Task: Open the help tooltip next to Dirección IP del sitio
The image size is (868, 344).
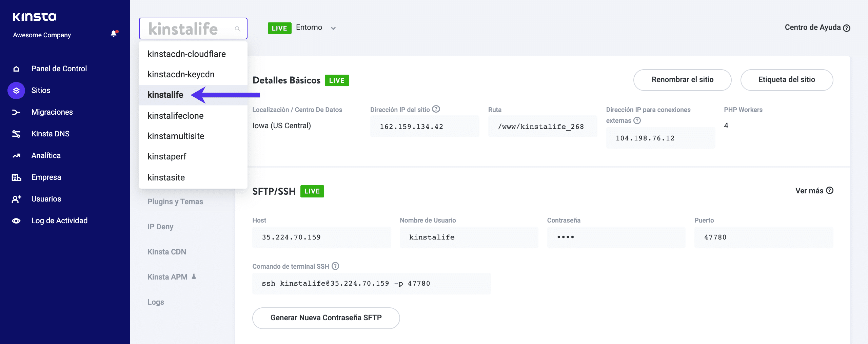Action: click(x=437, y=109)
